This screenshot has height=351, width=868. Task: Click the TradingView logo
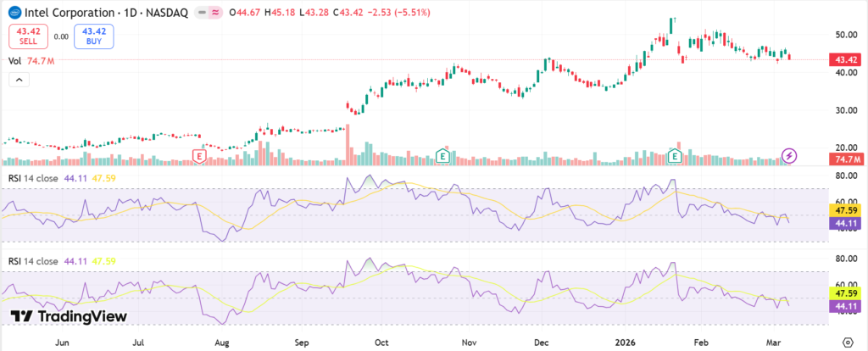(69, 316)
